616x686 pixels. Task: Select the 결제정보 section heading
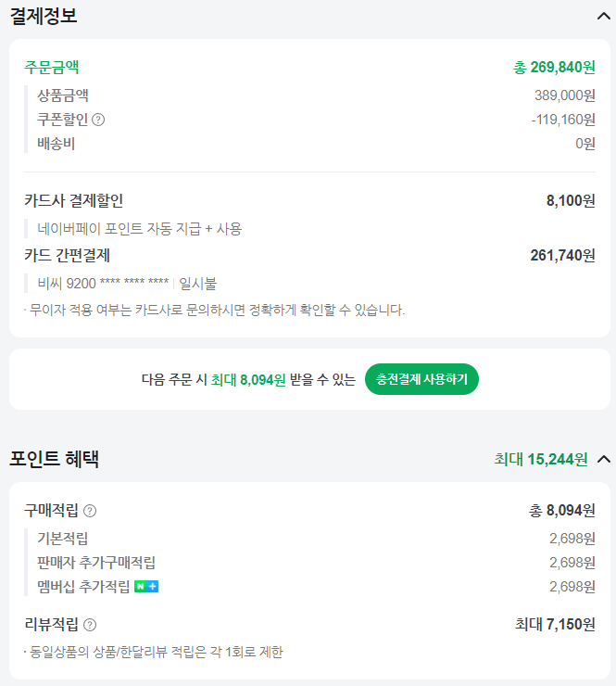click(44, 16)
